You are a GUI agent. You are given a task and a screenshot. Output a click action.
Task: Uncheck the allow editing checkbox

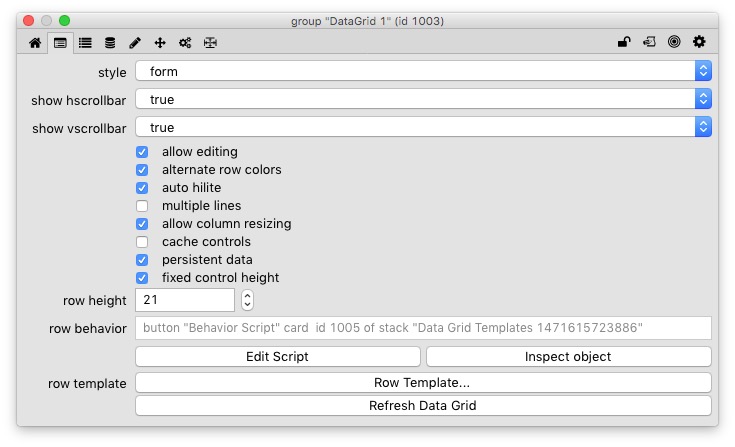click(x=142, y=152)
